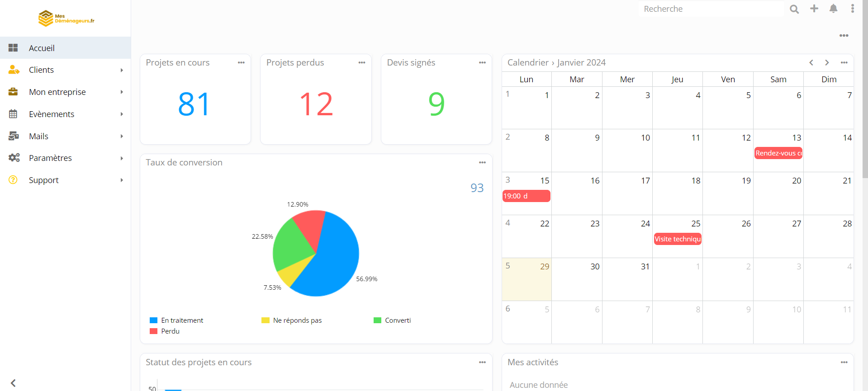Click the search magnifier icon

tap(794, 9)
